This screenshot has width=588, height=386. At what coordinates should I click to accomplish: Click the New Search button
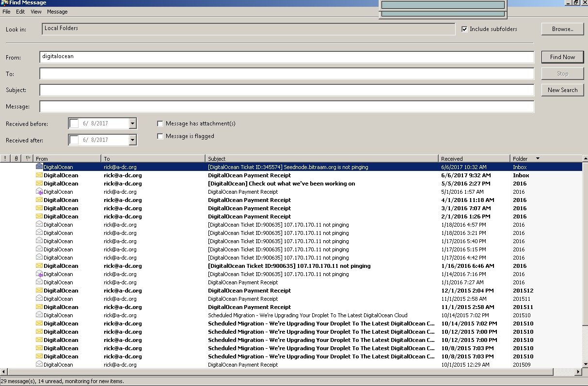pos(562,90)
